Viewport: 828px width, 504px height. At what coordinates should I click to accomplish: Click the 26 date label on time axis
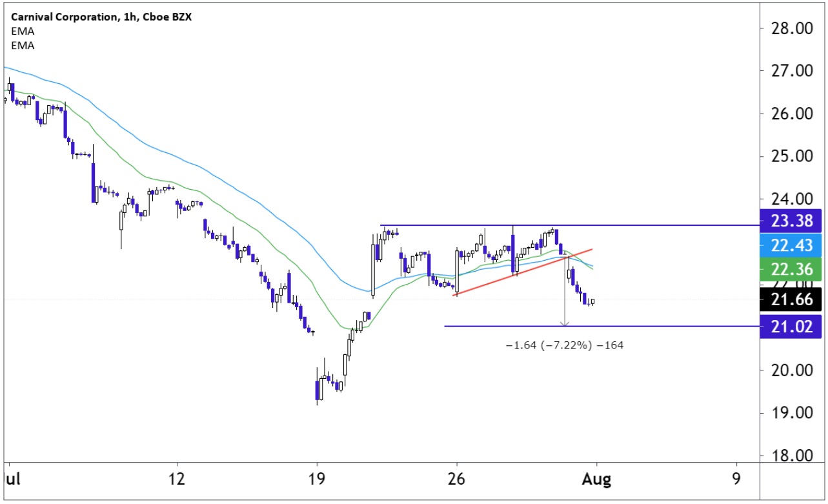point(456,479)
